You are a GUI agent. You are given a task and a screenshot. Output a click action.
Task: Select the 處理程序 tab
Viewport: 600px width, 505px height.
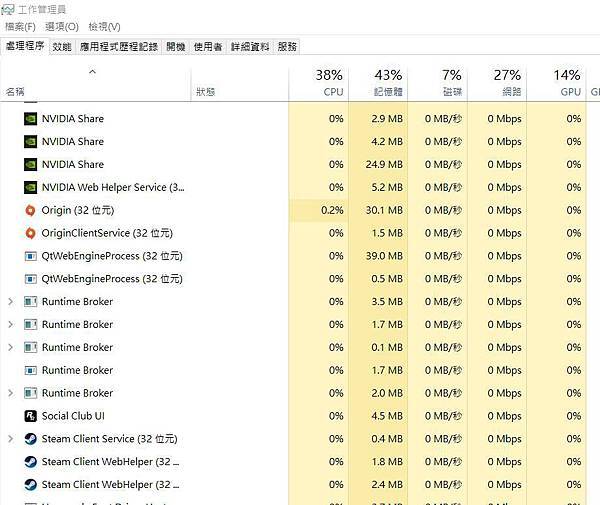(25, 46)
